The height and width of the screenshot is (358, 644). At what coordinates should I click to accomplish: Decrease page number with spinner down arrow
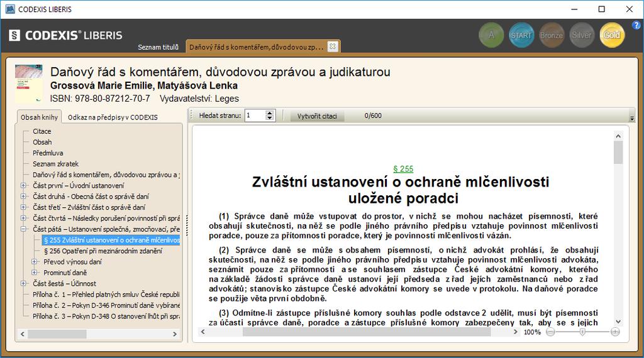[269, 118]
